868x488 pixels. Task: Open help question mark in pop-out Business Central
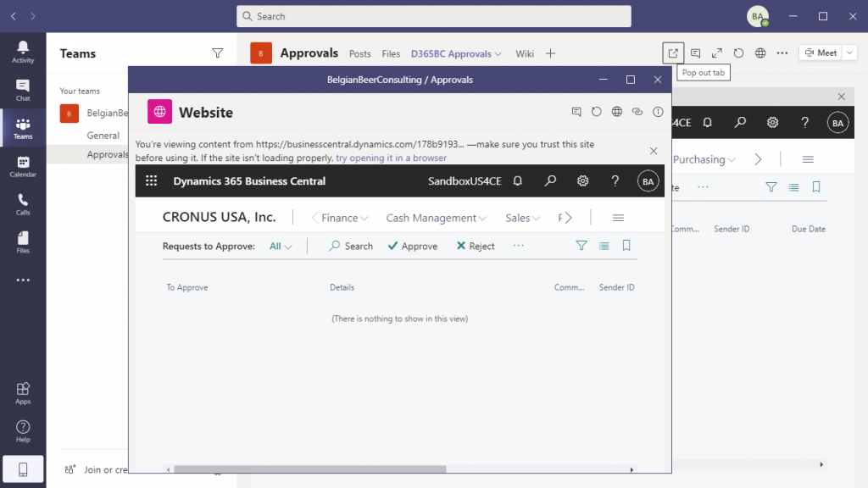pyautogui.click(x=615, y=181)
